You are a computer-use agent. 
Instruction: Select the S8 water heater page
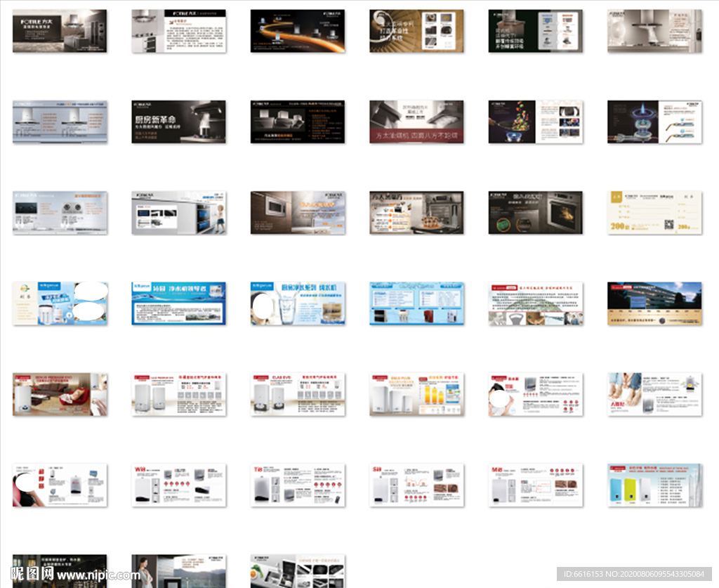(x=416, y=485)
